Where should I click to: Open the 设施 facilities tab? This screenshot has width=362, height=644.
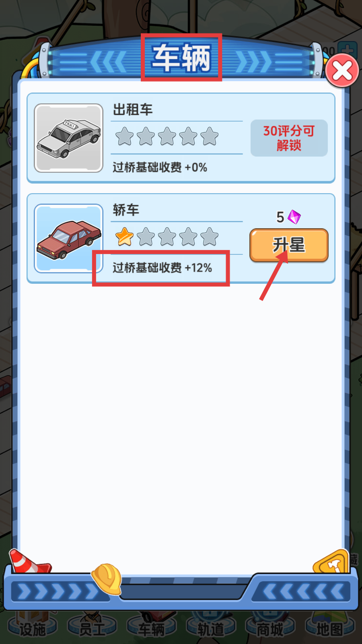click(x=33, y=628)
